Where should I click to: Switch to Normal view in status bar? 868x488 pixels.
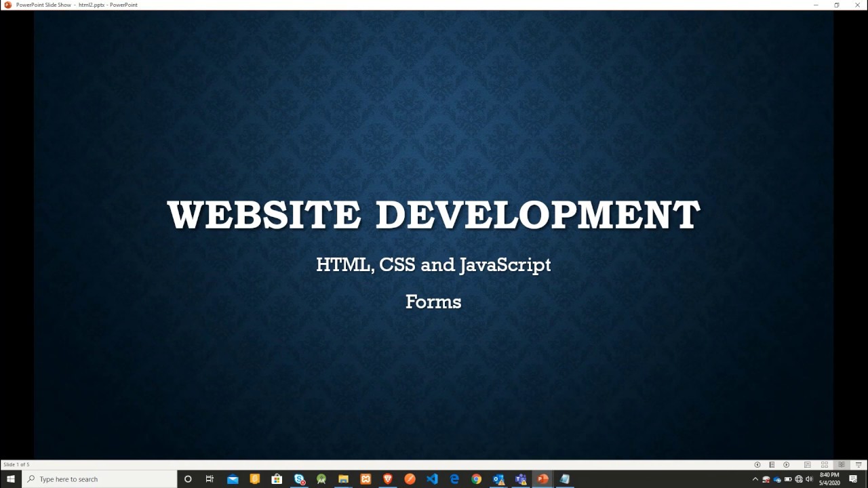tap(808, 464)
